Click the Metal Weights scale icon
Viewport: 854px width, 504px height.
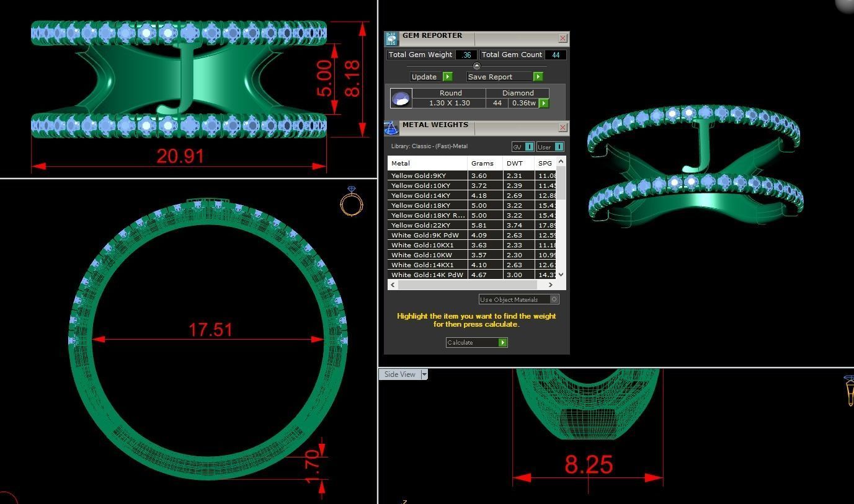click(x=391, y=128)
